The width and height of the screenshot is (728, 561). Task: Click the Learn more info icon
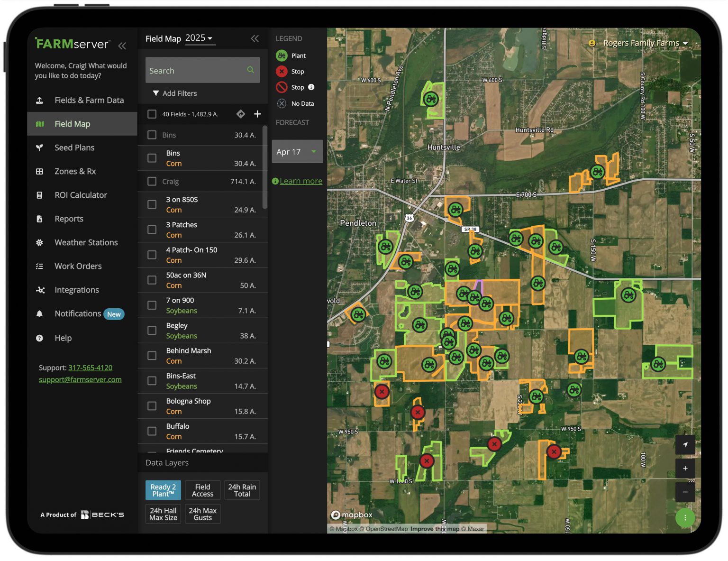275,181
